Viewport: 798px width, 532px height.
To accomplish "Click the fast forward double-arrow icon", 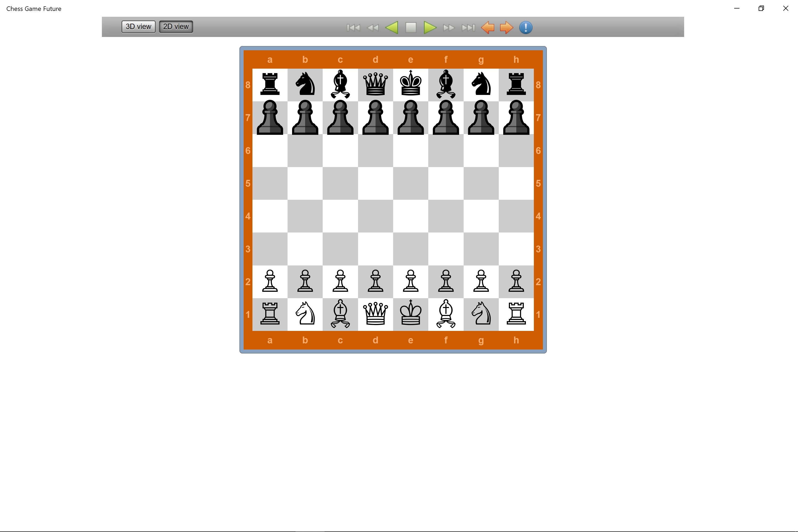I will point(448,27).
